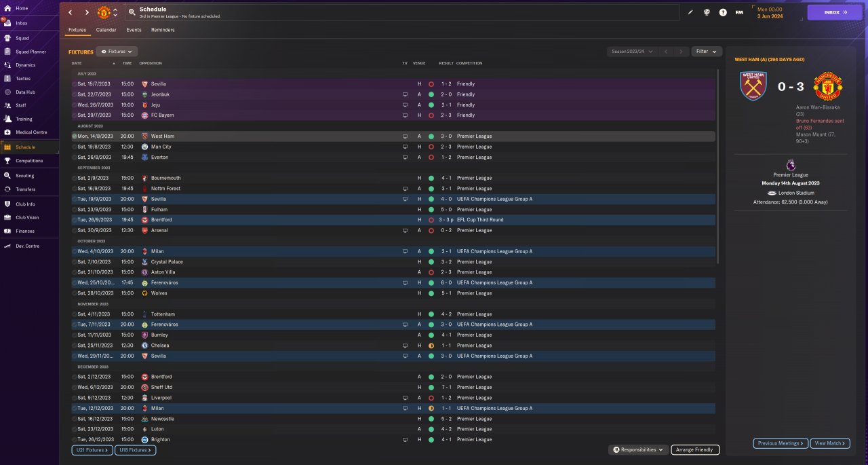The image size is (868, 465).
Task: Click Arrange Friendly button
Action: 695,449
